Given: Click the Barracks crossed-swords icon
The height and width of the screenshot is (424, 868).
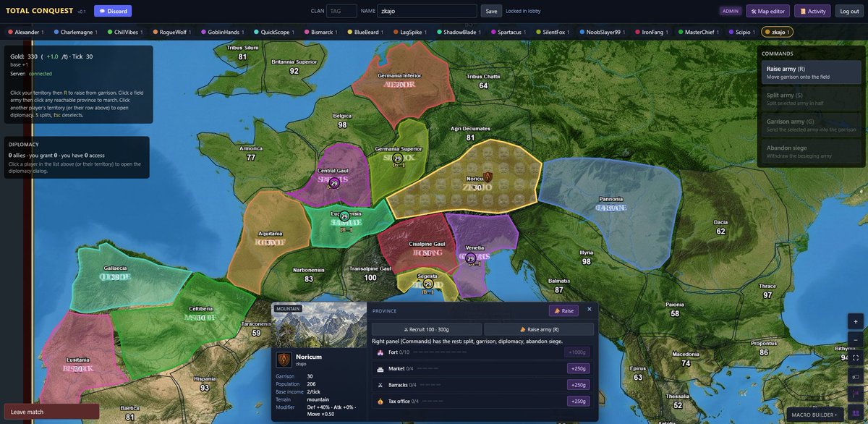Looking at the screenshot, I should pyautogui.click(x=380, y=385).
